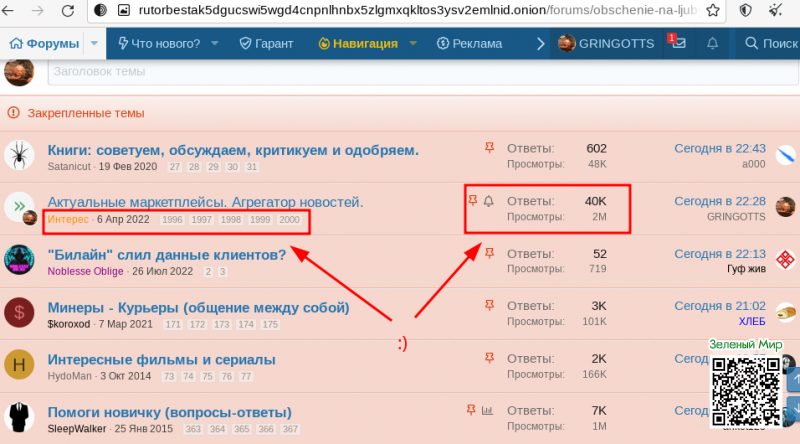Expand the Форумы dropdown arrow
The height and width of the screenshot is (444, 800).
click(94, 43)
